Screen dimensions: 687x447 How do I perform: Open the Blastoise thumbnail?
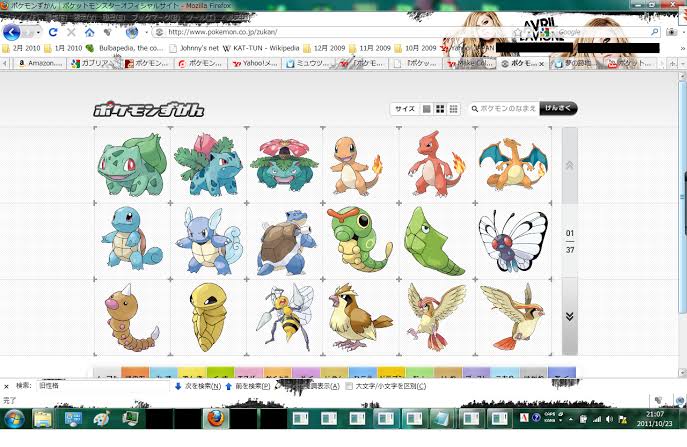[x=284, y=241]
